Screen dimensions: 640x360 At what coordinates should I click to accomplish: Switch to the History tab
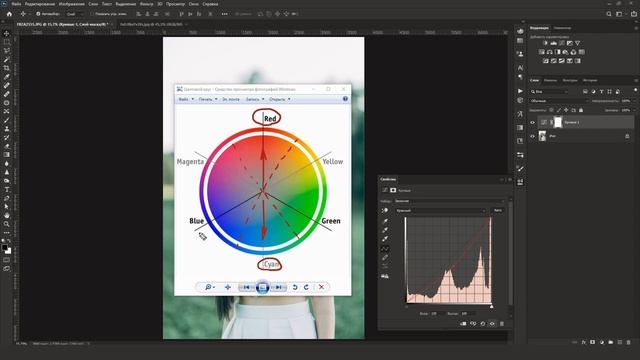[x=590, y=80]
